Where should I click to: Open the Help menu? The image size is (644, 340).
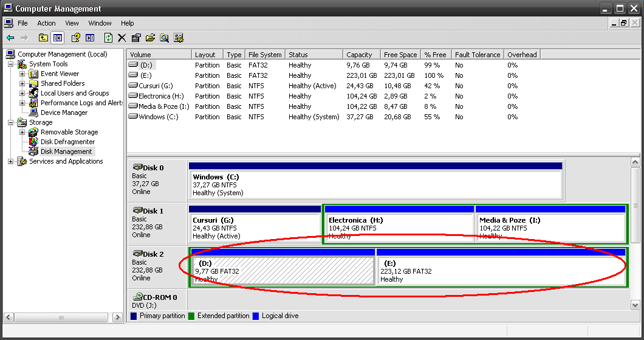[x=128, y=23]
